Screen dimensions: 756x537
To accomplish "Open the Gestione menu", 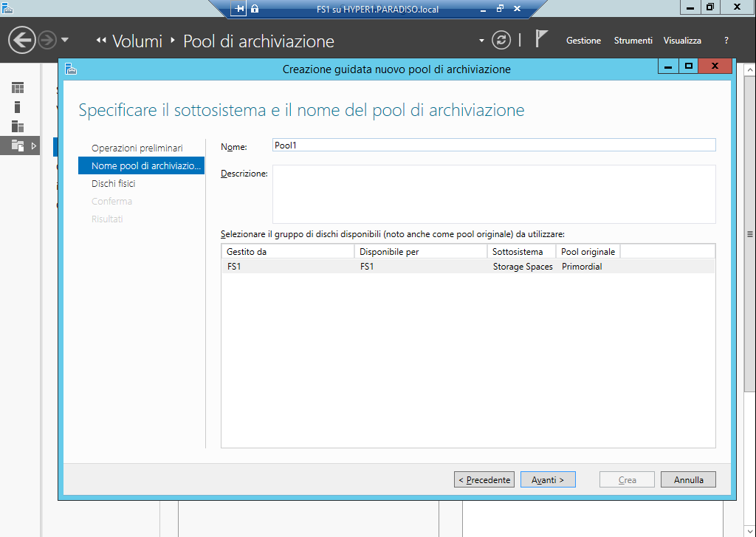I will (583, 41).
